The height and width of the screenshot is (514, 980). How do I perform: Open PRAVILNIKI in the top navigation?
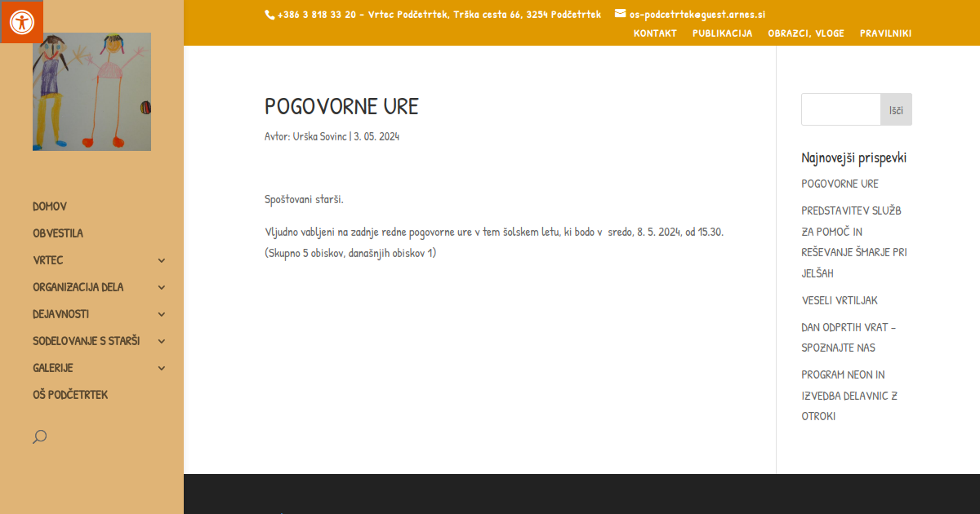(x=885, y=33)
